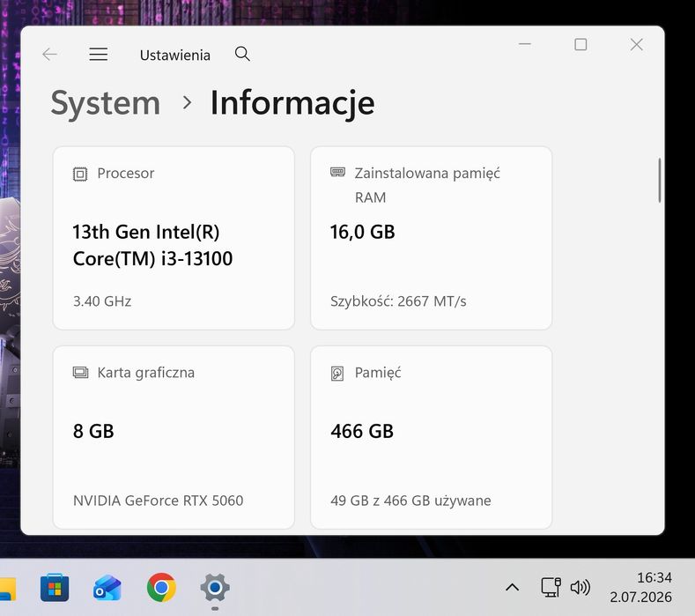
Task: Select the Szybkość: 2667 MT/s text
Action: coord(398,301)
